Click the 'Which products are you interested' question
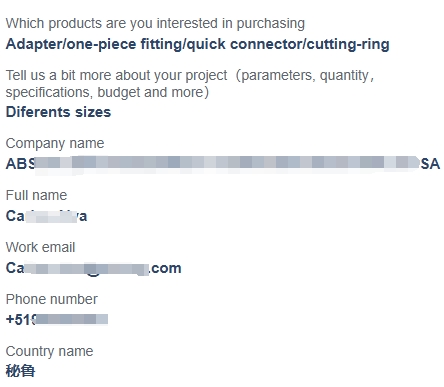This screenshot has height=387, width=444. 155,24
